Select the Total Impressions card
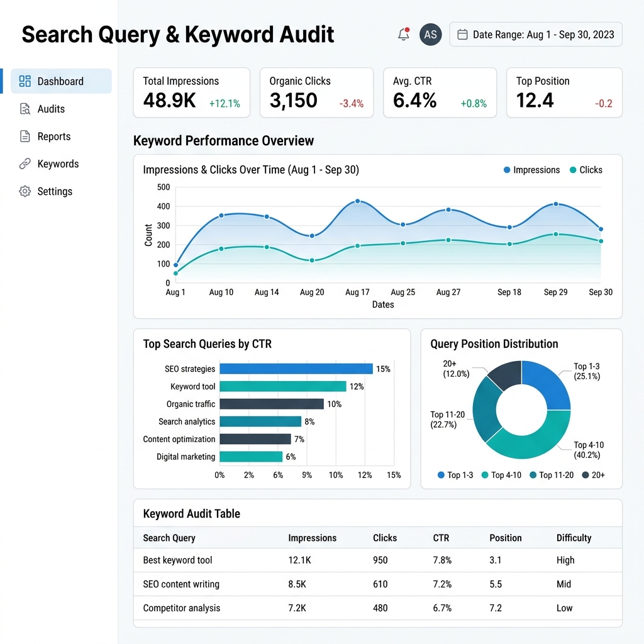 [192, 93]
